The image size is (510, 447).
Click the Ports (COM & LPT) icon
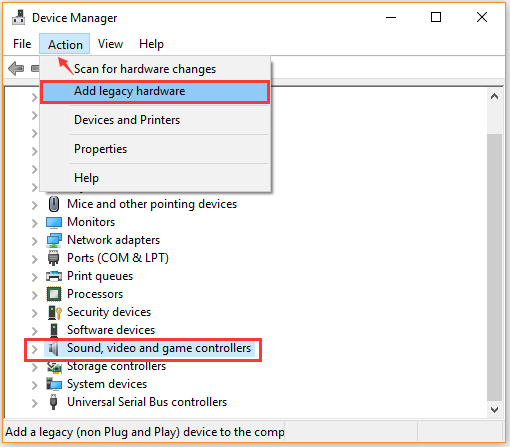53,258
